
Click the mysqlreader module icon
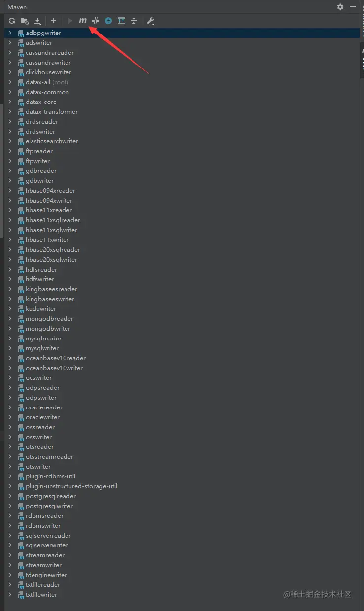[21, 339]
